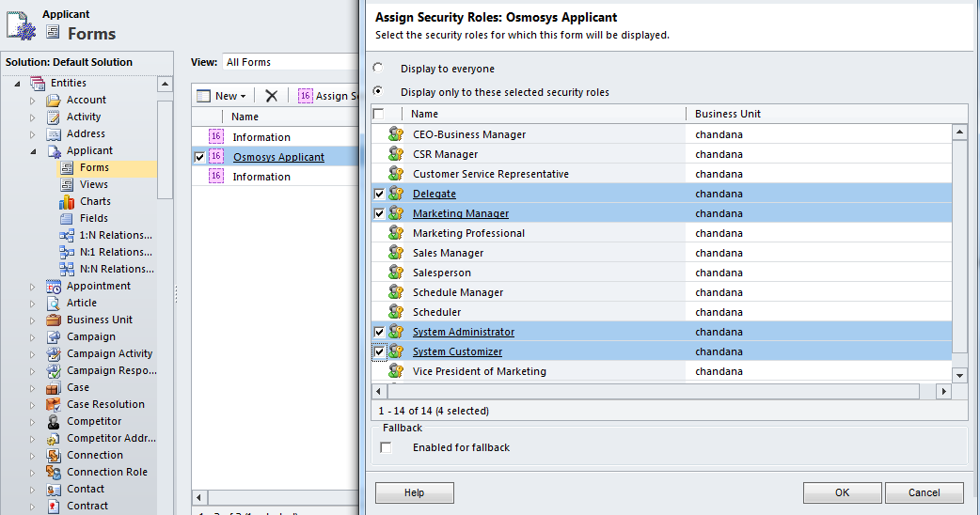Screen dimensions: 980x515
Task: Toggle the select-all checkbox in Name header
Action: tap(378, 114)
